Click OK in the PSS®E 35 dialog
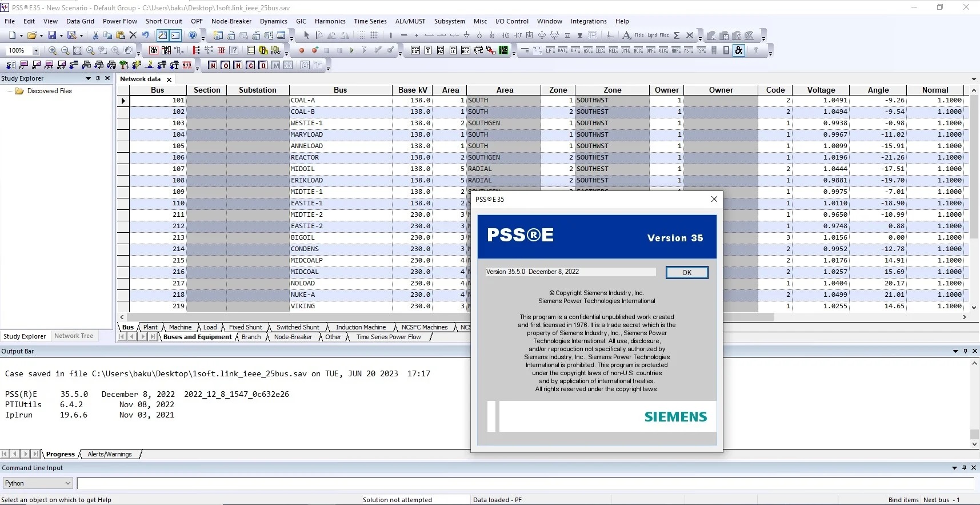Screen dimensions: 980x505 pyautogui.click(x=687, y=272)
